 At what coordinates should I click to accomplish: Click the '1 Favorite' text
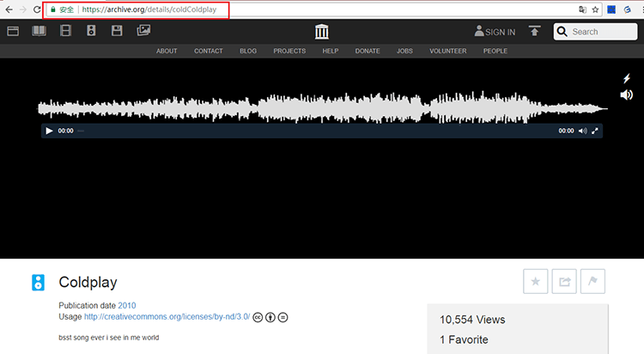click(464, 339)
